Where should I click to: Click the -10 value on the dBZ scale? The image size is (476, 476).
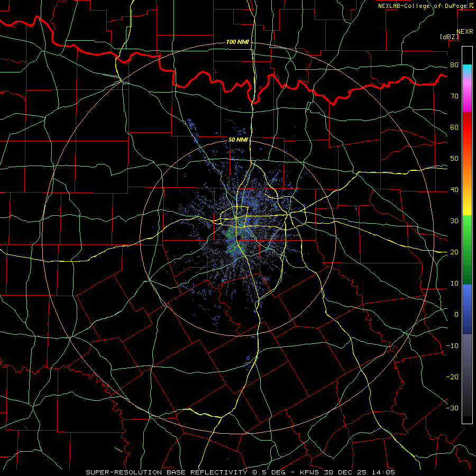[452, 346]
